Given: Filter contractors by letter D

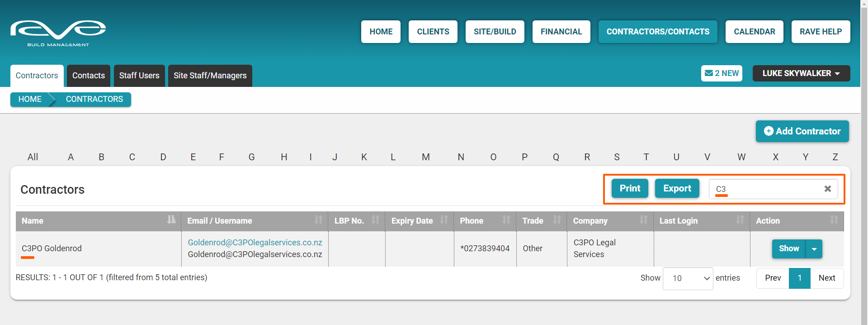Looking at the screenshot, I should click(x=163, y=157).
